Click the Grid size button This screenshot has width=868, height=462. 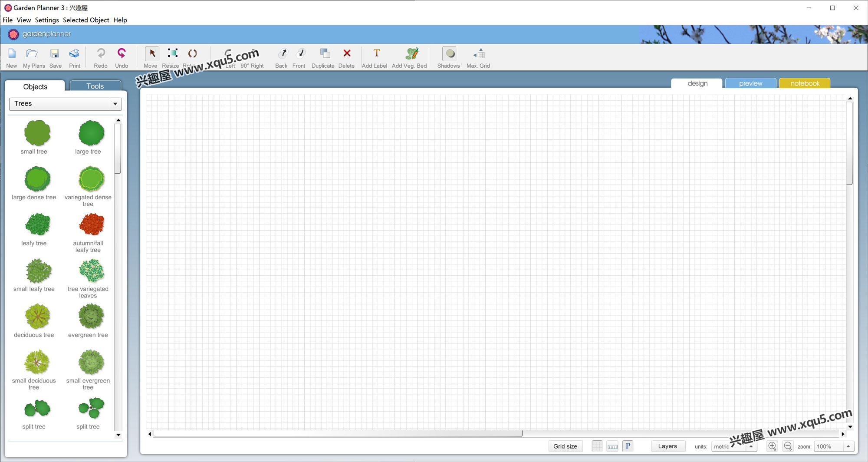pos(565,446)
